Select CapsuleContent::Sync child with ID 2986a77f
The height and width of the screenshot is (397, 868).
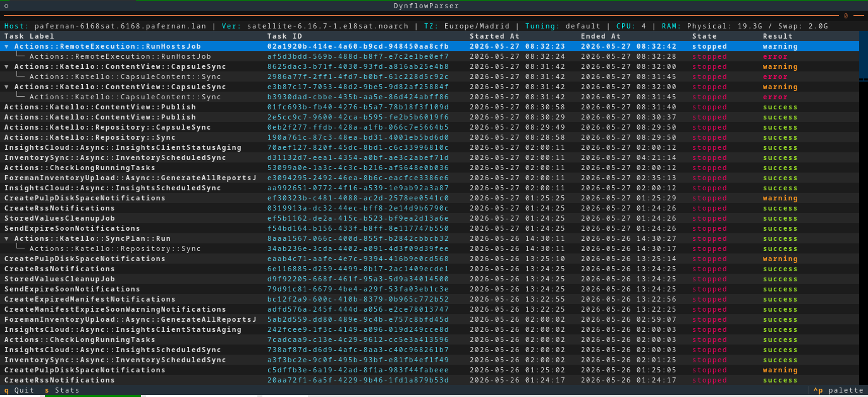[x=430, y=76]
